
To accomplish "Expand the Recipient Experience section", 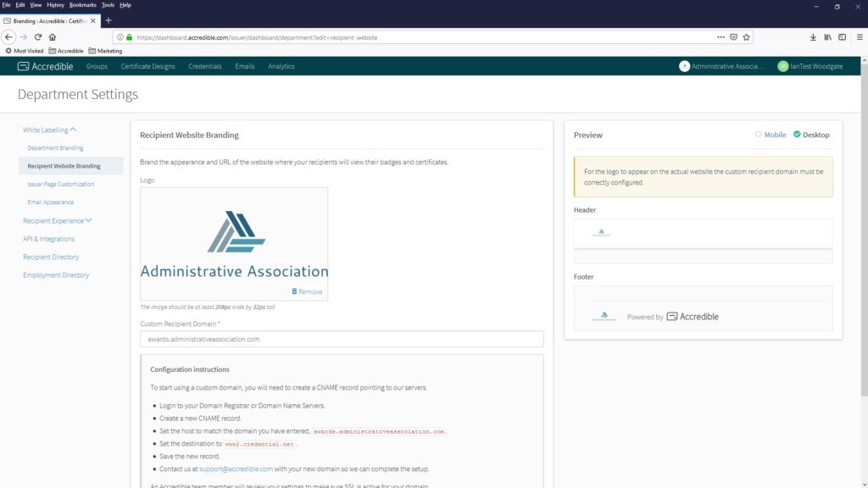I will click(57, 221).
